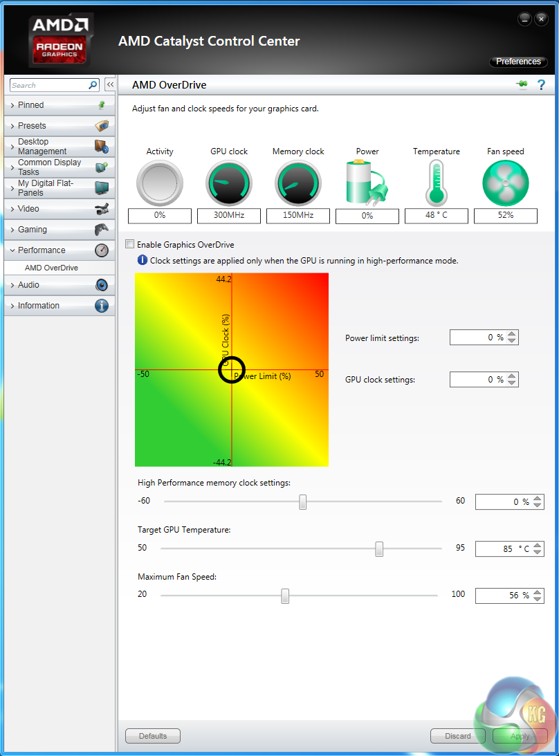Click the Temperature thermometer icon

coord(436,183)
